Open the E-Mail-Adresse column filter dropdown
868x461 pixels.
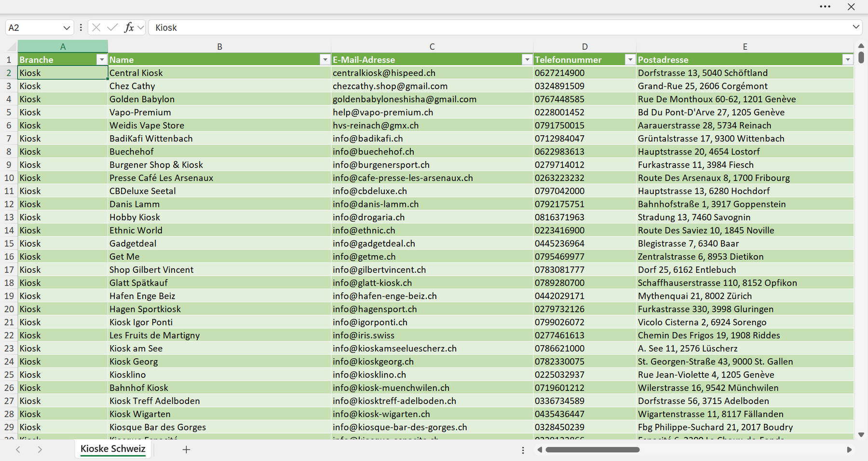pos(527,59)
